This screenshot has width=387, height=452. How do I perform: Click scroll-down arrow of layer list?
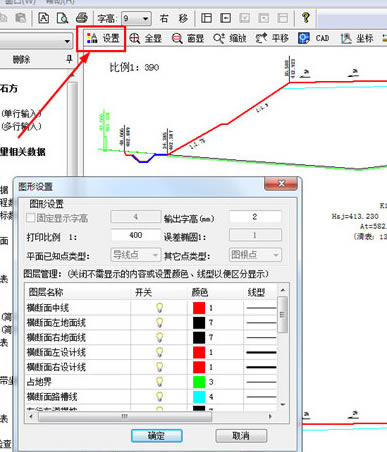click(x=283, y=405)
